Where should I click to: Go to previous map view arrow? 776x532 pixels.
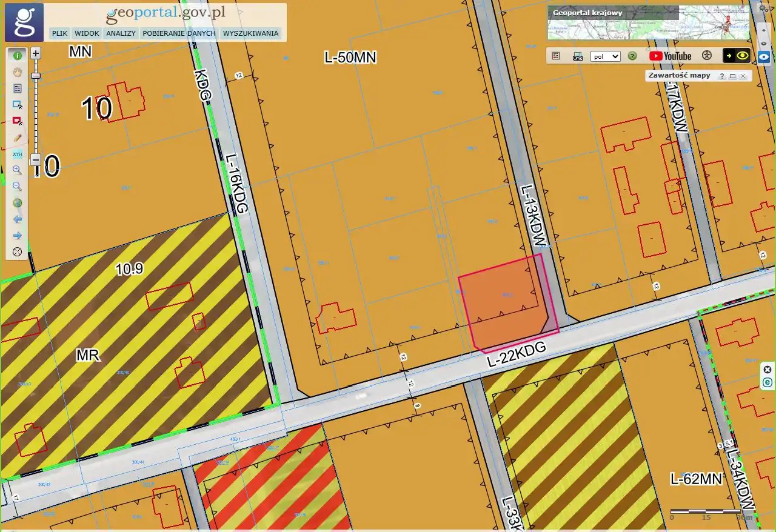click(17, 219)
